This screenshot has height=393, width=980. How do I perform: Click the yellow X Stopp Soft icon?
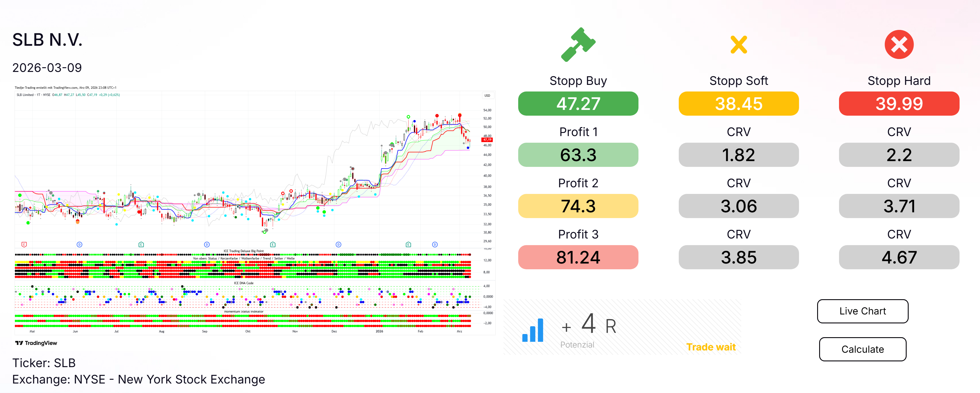point(738,45)
